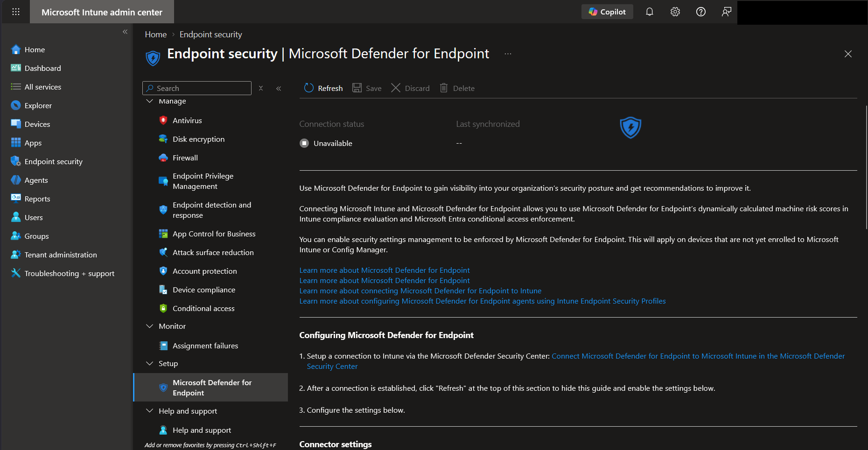Collapse the Setup section

(150, 363)
